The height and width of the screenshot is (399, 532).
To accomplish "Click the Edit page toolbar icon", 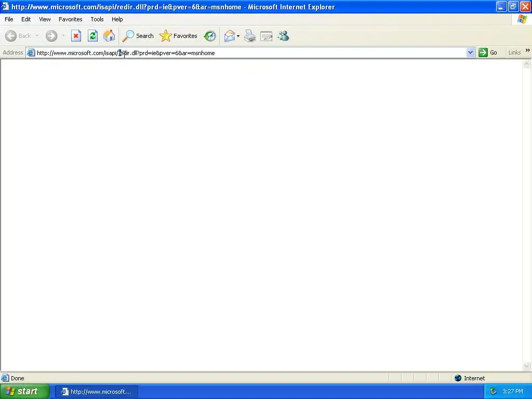I will tap(267, 36).
